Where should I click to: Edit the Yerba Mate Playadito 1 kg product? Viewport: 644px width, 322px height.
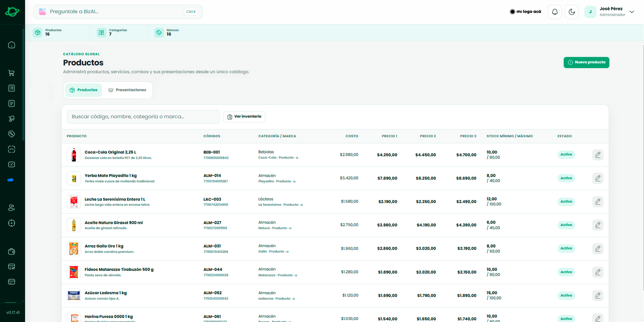click(x=598, y=178)
